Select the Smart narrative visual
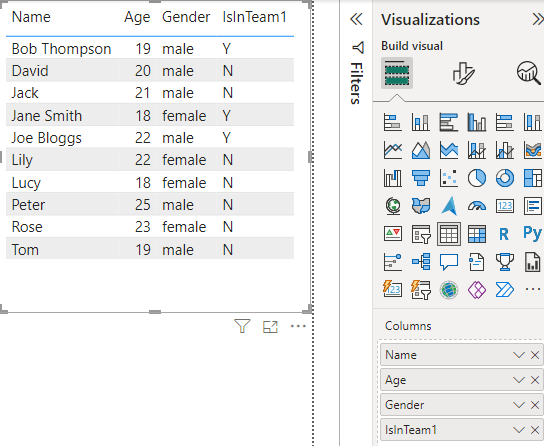544x446 pixels. point(477,262)
